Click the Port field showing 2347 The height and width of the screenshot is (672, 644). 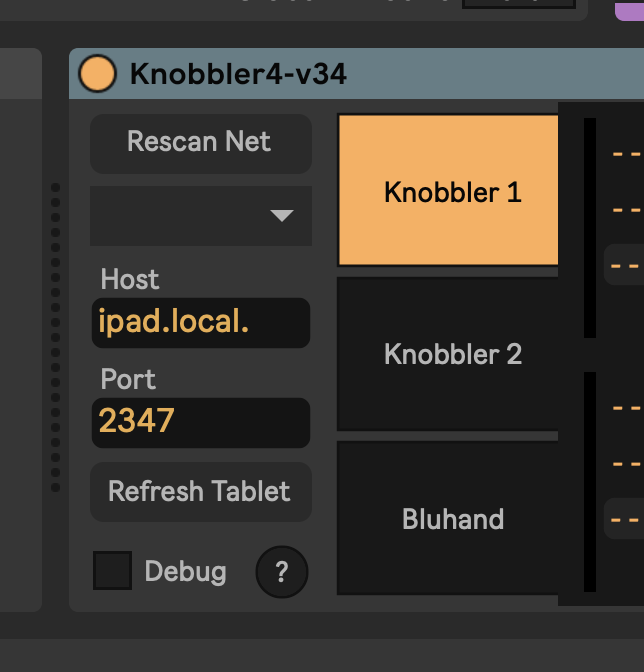pos(200,422)
